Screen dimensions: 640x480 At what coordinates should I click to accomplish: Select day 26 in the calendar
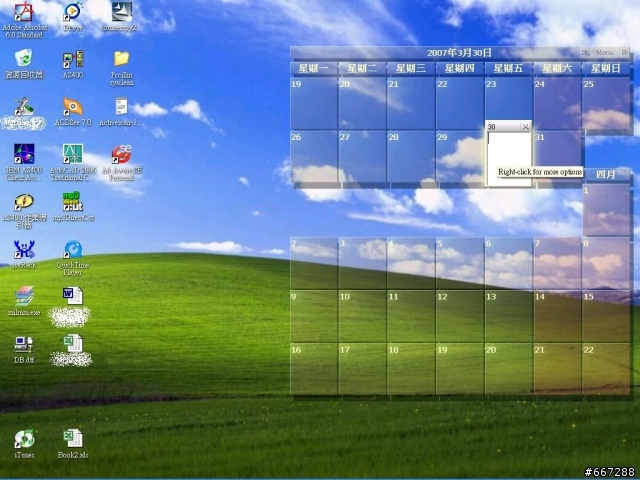(x=313, y=156)
